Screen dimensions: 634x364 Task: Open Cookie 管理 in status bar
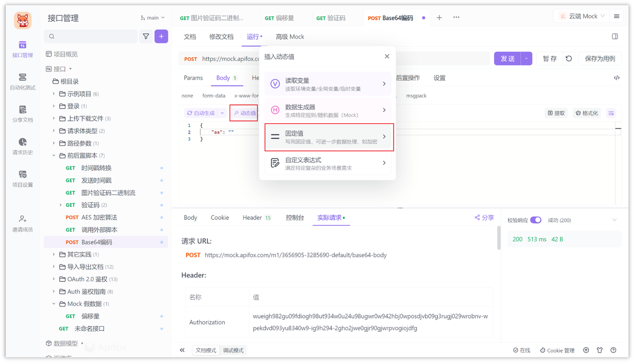pyautogui.click(x=557, y=350)
